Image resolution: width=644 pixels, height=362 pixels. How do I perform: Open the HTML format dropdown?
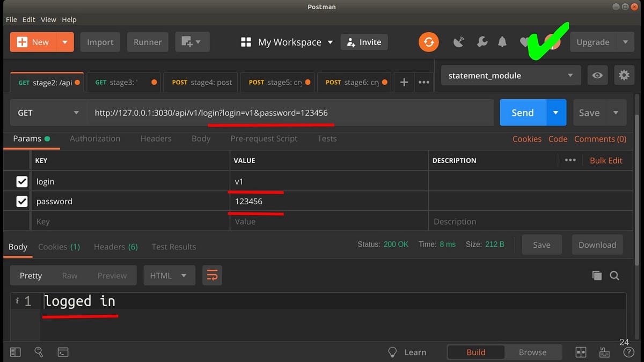click(168, 276)
